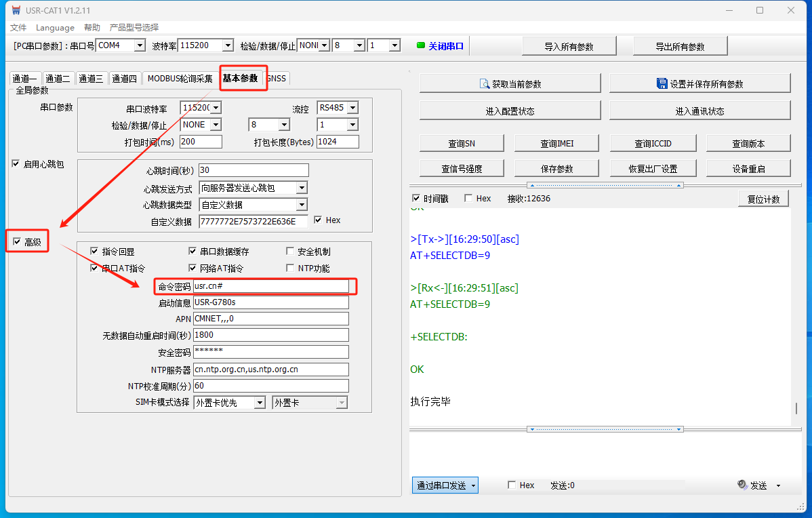Enable Hex display checkbox beside 接收 counter
Viewport: 812px width, 518px height.
click(x=468, y=199)
